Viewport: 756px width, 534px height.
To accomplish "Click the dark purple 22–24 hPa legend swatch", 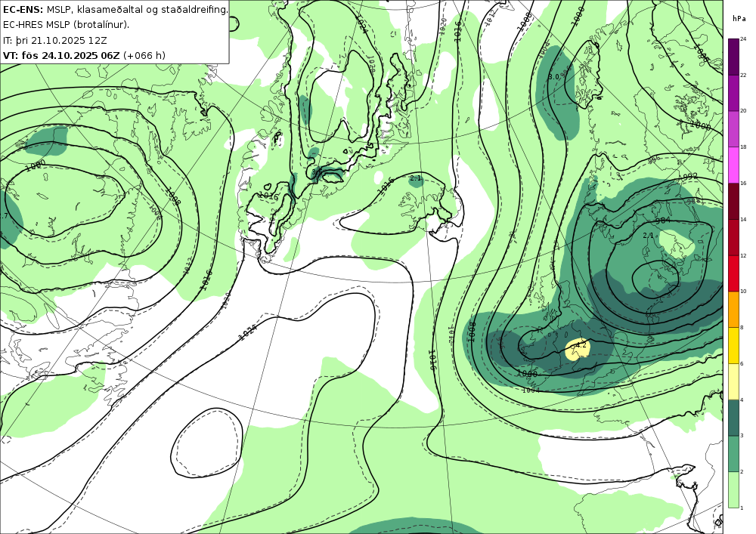I will pos(734,57).
